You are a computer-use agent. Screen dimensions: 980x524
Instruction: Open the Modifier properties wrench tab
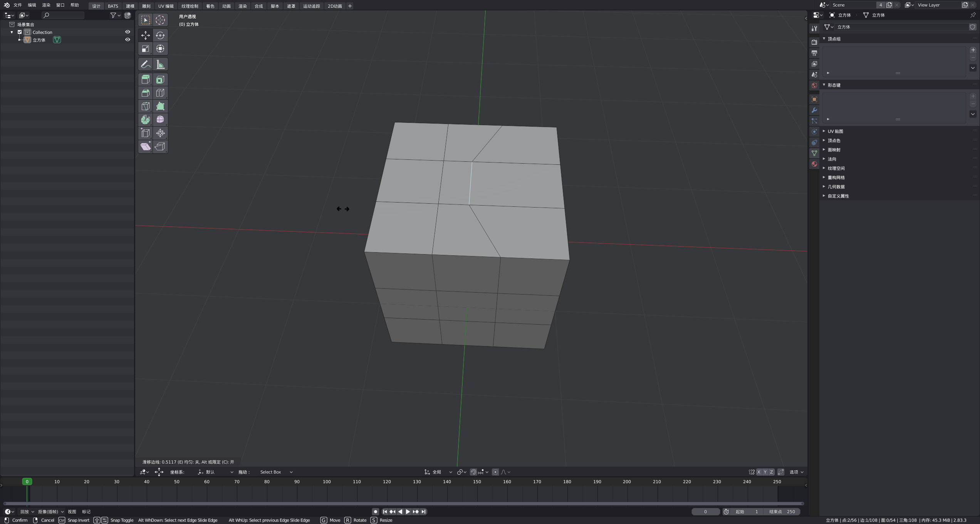click(814, 110)
